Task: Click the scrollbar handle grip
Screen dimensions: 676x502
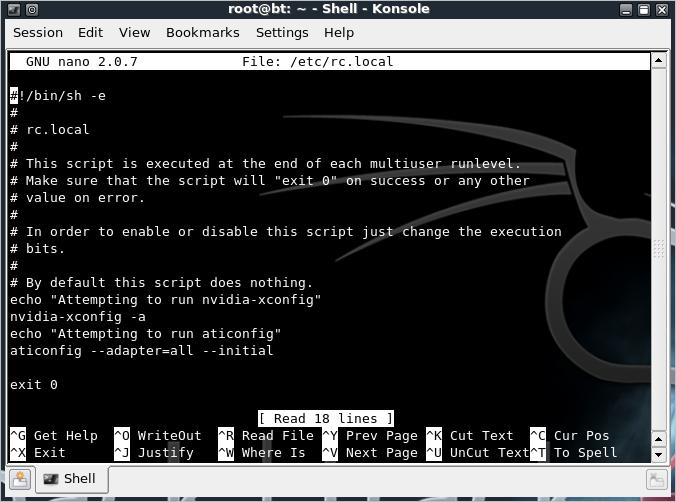Action: [x=658, y=249]
